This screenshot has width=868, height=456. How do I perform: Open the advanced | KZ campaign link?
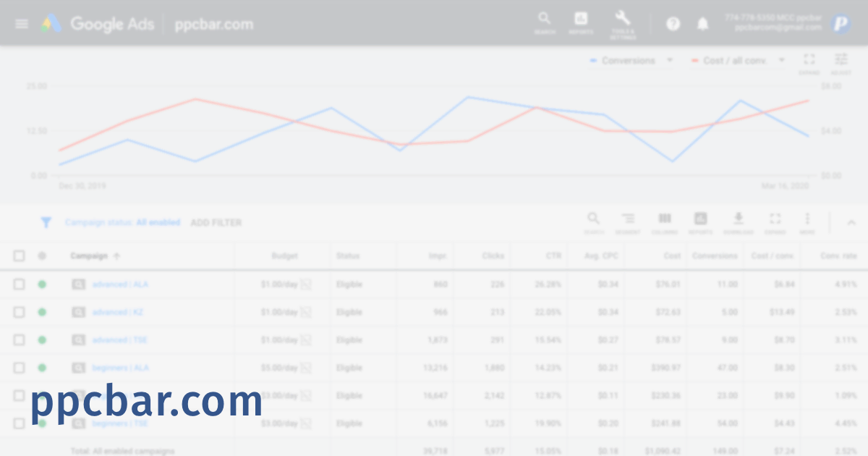[118, 312]
